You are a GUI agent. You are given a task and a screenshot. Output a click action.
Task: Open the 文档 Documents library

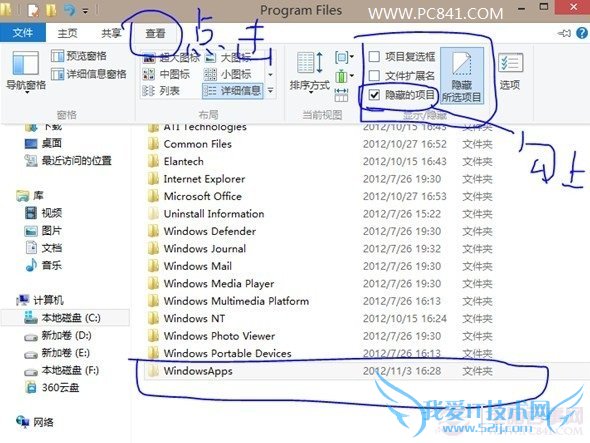(43, 248)
